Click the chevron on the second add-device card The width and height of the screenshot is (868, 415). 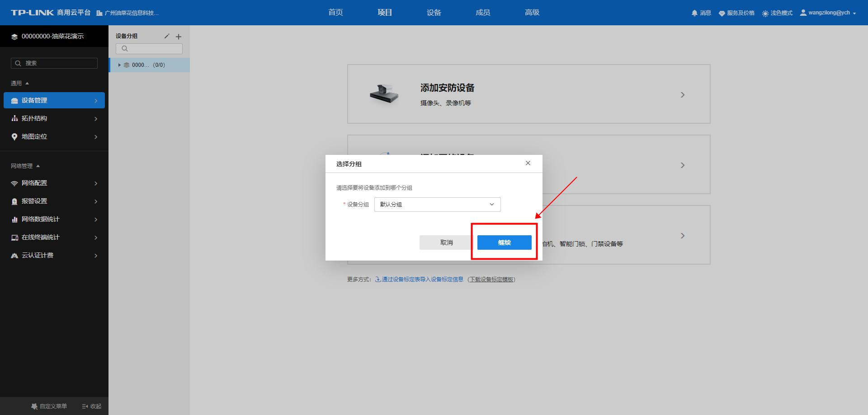tap(683, 165)
